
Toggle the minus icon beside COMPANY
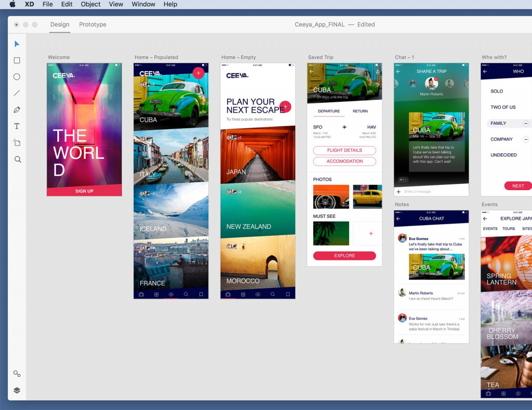(526, 139)
